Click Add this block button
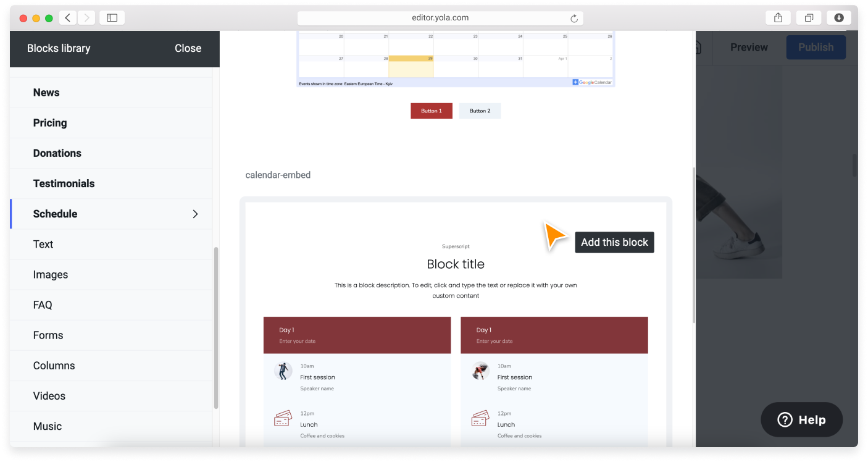868x462 pixels. point(614,242)
